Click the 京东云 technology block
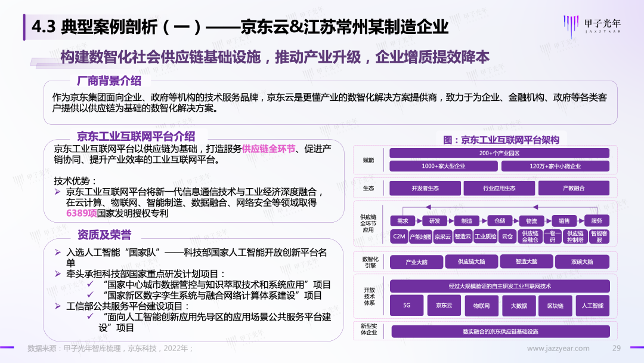 (444, 306)
